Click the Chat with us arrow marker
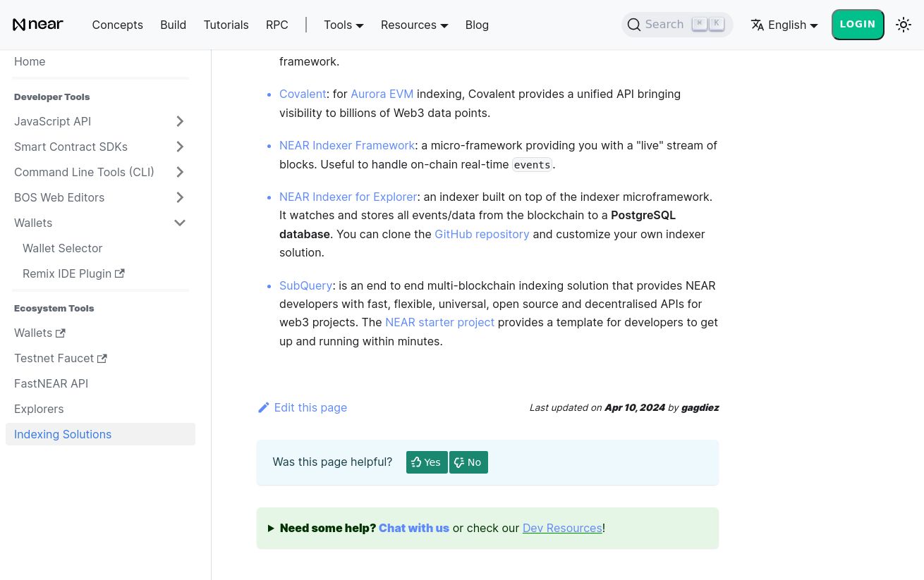Image resolution: width=924 pixels, height=580 pixels. pos(272,528)
